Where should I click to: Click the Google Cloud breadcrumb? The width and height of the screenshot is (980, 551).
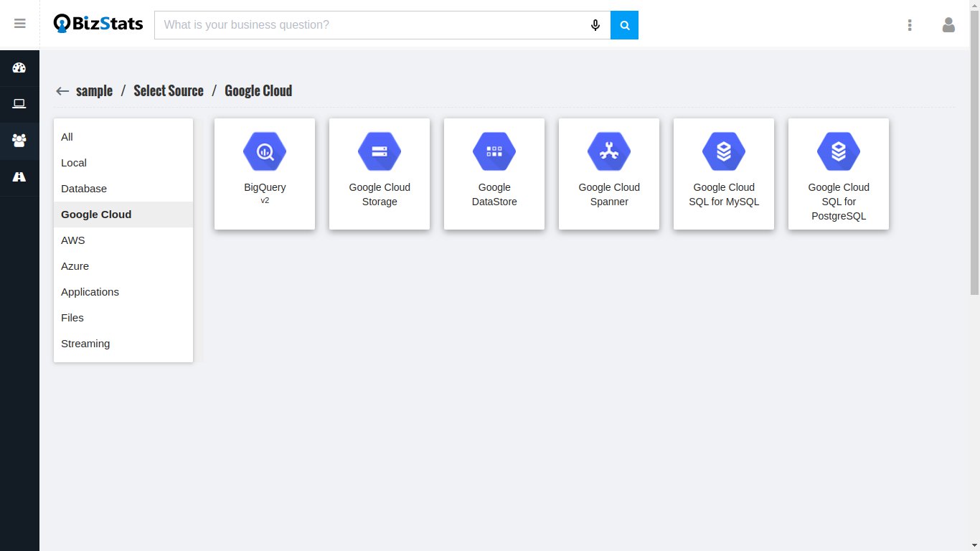[x=258, y=91]
